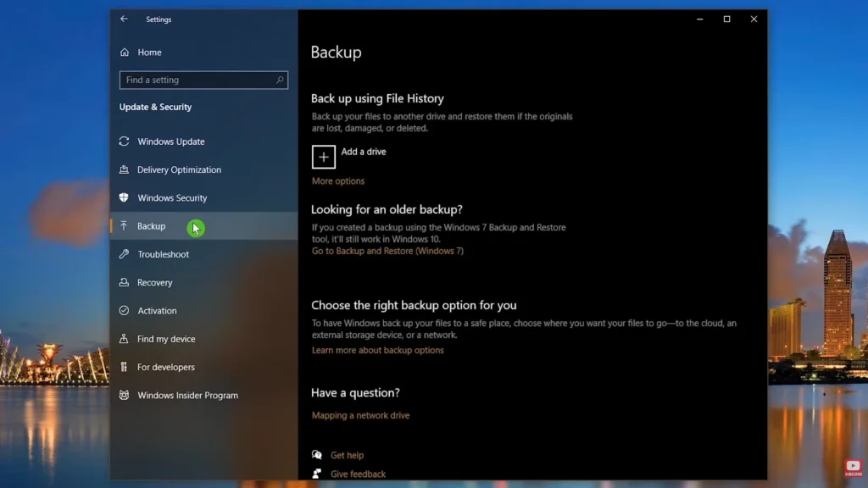Close the Settings window
The width and height of the screenshot is (868, 488).
754,19
